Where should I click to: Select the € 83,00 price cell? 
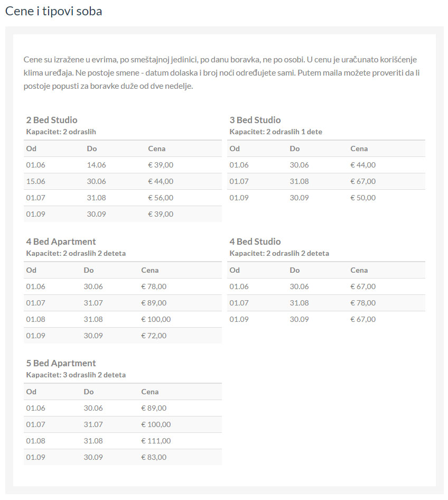tap(154, 457)
